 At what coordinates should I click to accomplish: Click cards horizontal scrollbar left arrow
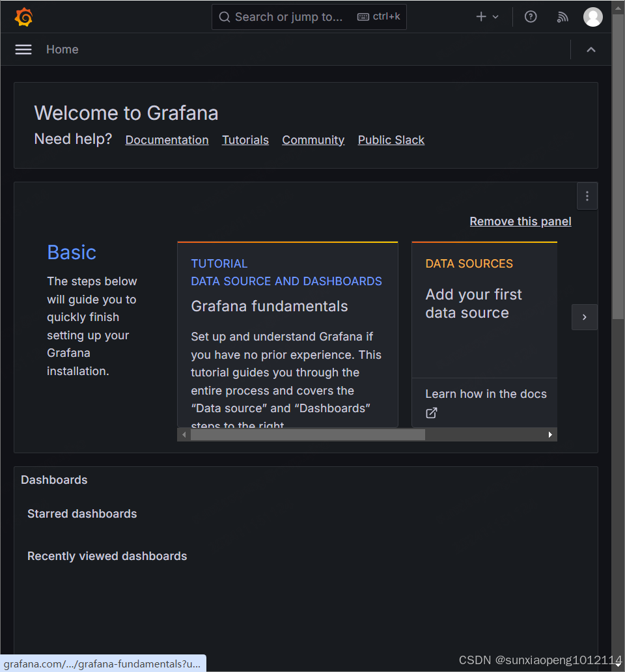184,434
